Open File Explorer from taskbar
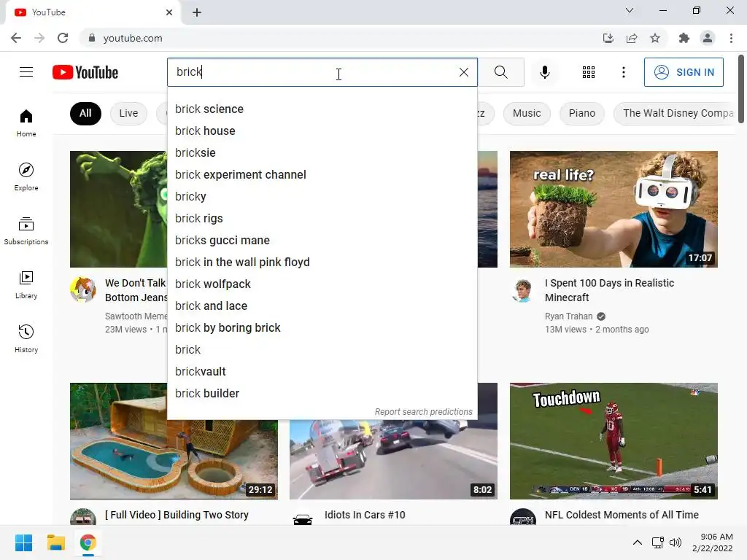The width and height of the screenshot is (747, 560). (55, 542)
